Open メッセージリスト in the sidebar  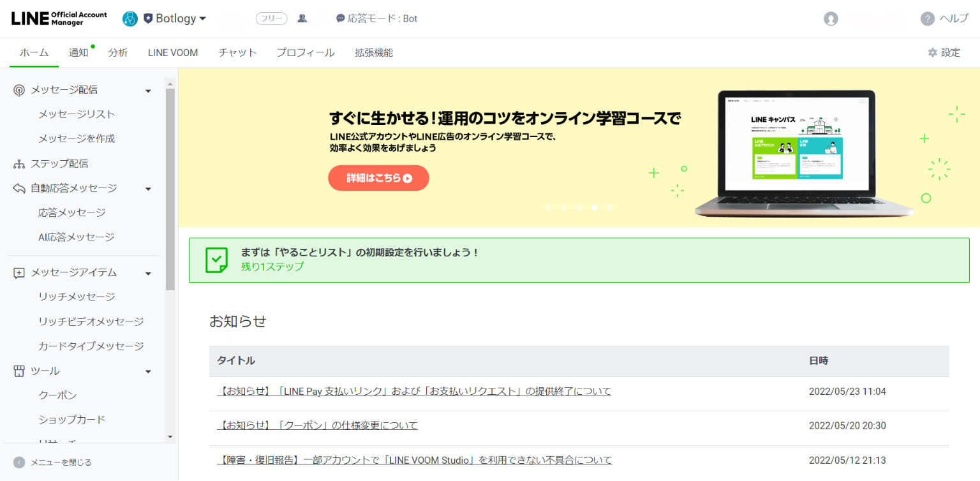click(77, 114)
